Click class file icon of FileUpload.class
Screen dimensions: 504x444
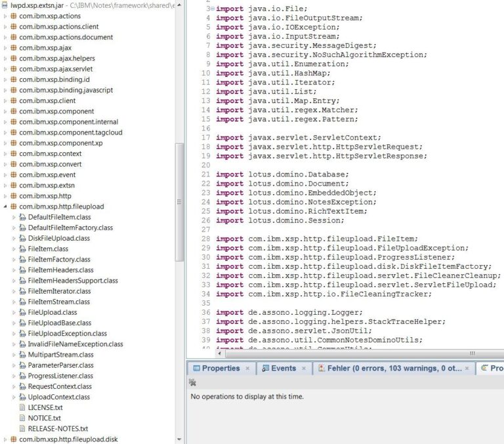pos(22,312)
